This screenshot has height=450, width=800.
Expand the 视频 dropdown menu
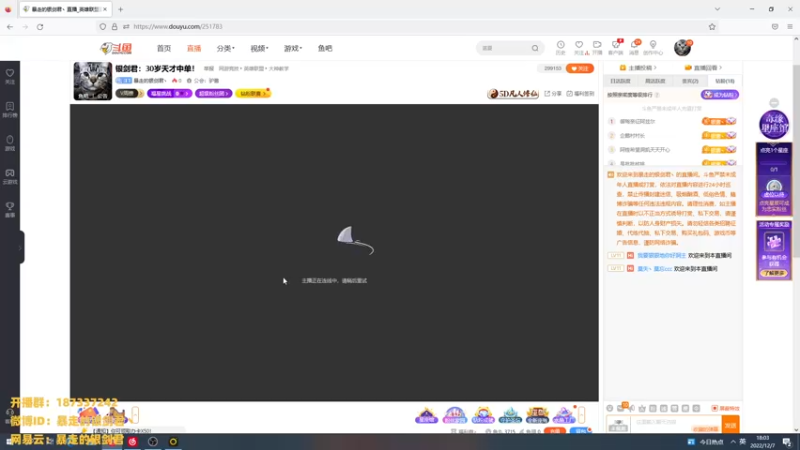(x=259, y=48)
